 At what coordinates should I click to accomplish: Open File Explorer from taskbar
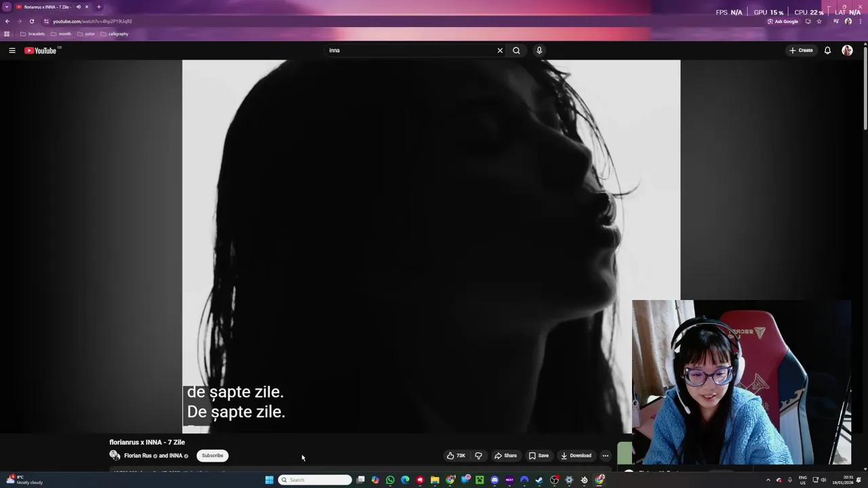[x=435, y=480]
